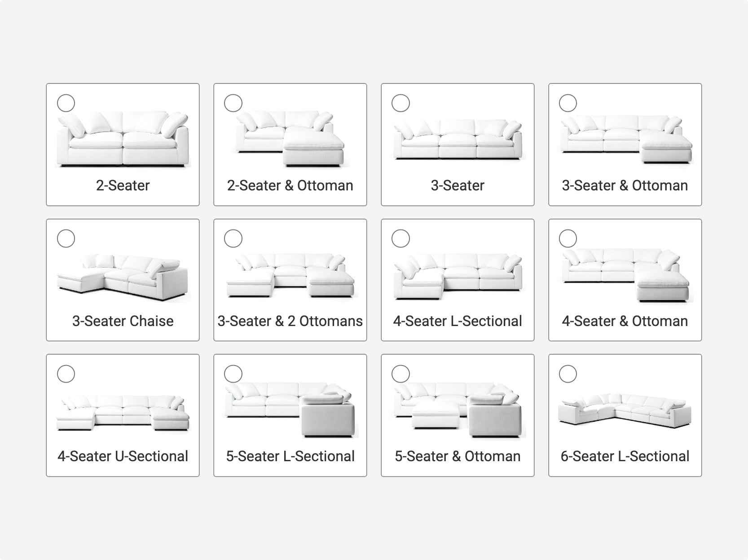Click the 4-Seater U-Sectional sofa image

pos(123,413)
